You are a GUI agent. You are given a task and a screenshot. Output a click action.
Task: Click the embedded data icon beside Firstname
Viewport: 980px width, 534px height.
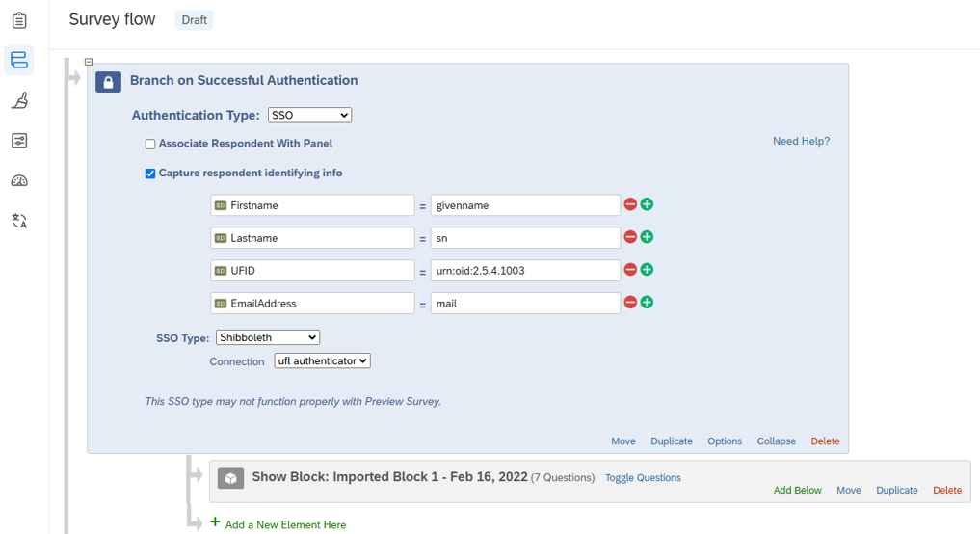[221, 205]
